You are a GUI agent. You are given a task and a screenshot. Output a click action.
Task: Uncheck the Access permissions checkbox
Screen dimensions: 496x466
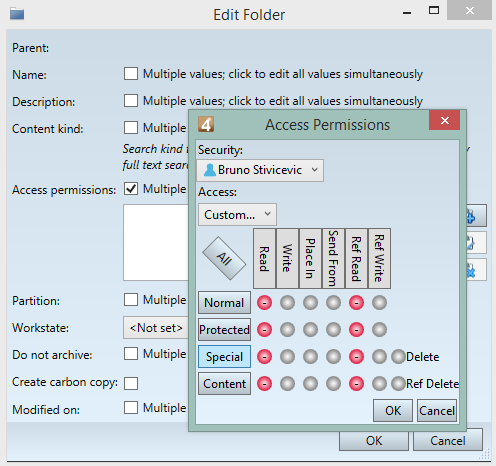click(x=131, y=189)
